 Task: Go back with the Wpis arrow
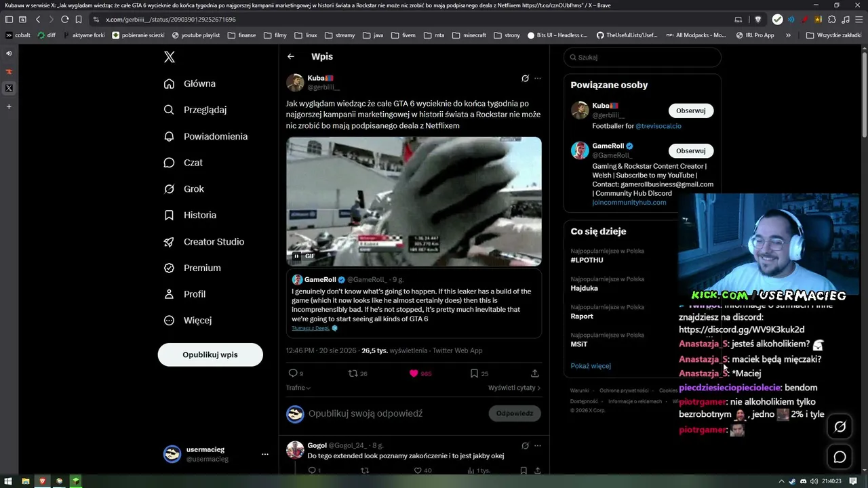291,57
